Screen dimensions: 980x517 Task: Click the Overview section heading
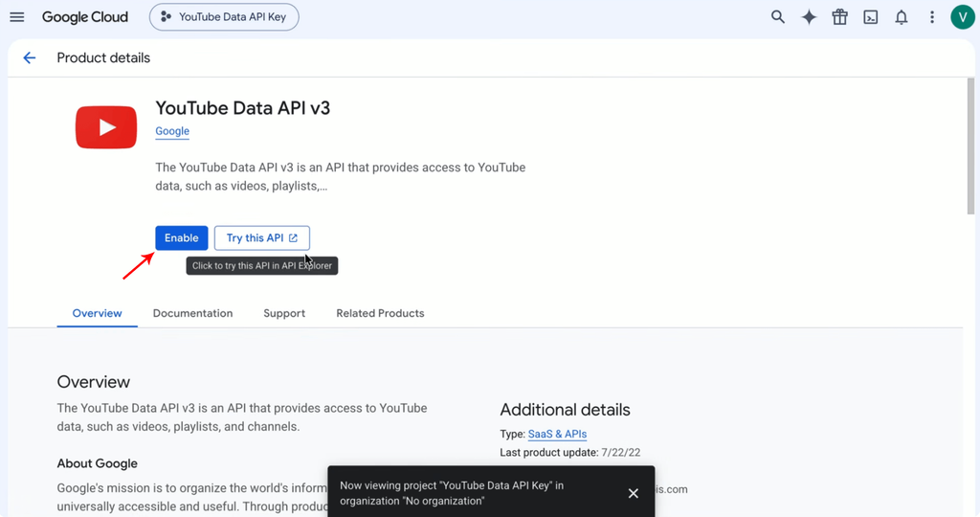(93, 382)
